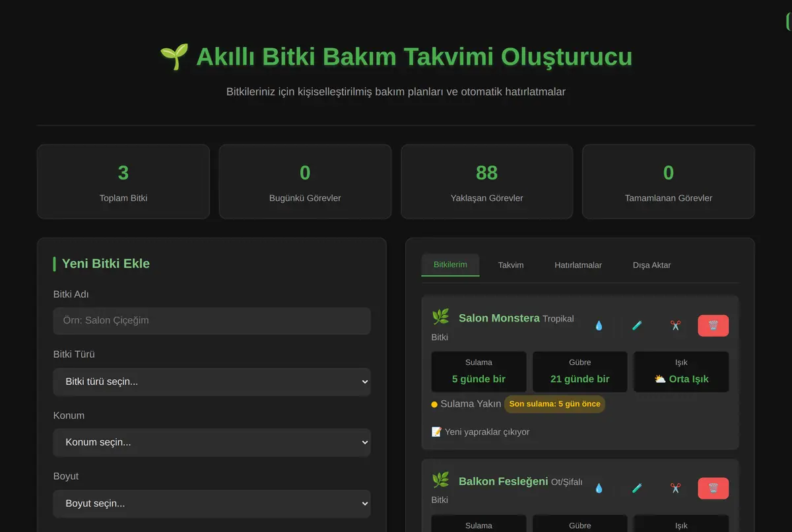Image resolution: width=792 pixels, height=532 pixels.
Task: Click the Toplam Bitki stat card
Action: pos(123,182)
